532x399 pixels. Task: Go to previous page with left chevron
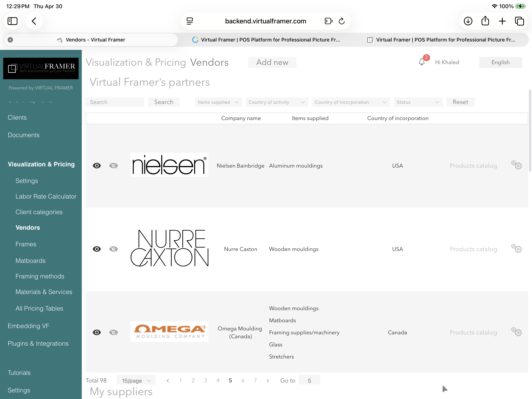click(168, 380)
